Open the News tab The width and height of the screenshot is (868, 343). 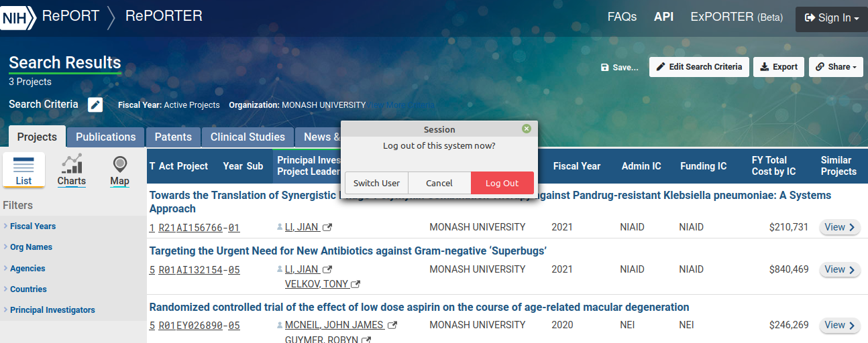click(319, 137)
